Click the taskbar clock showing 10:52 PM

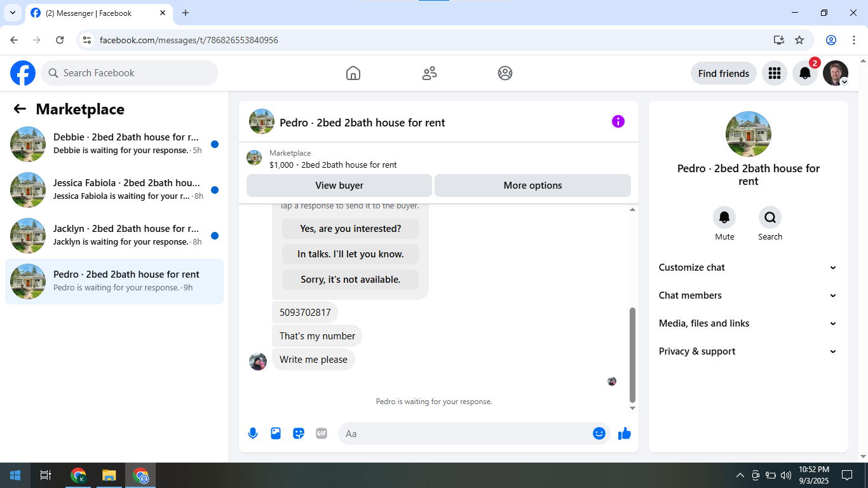pyautogui.click(x=814, y=475)
